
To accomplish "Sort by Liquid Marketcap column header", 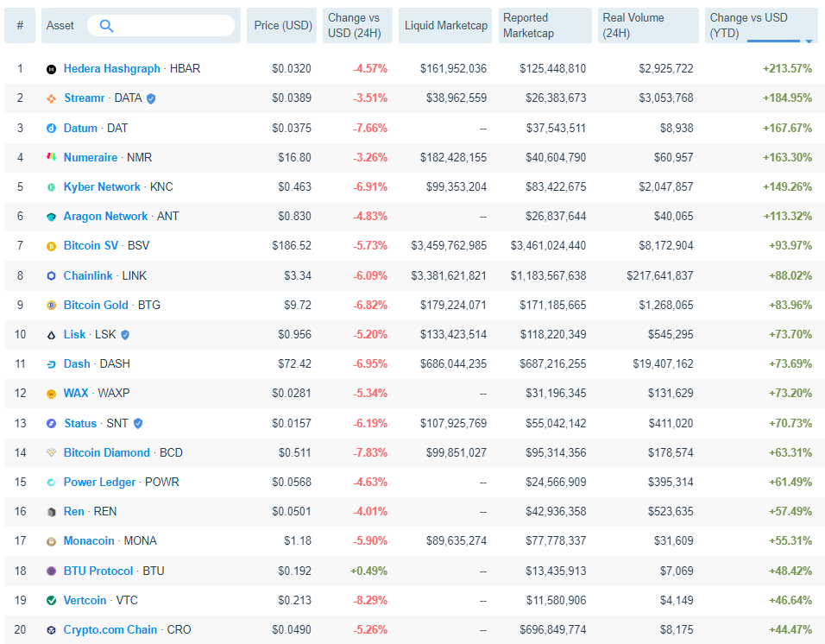I will [445, 25].
